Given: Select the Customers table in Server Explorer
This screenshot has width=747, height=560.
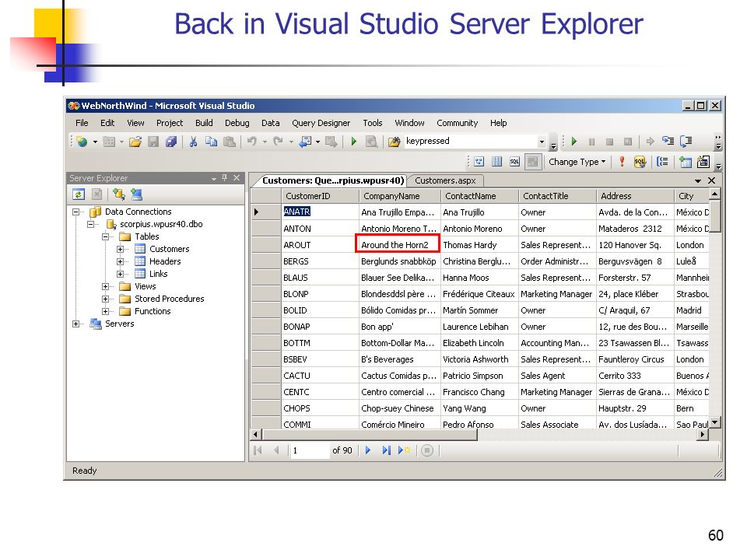Looking at the screenshot, I should point(169,249).
